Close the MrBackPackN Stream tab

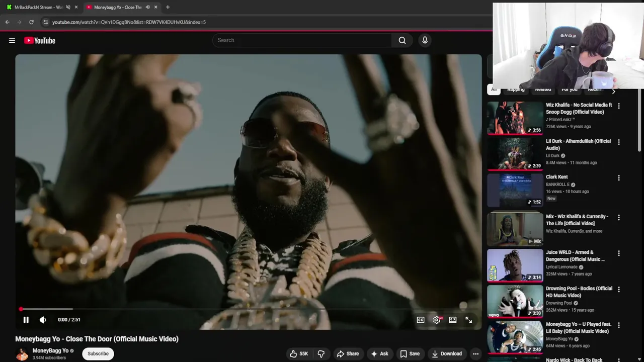tap(76, 7)
